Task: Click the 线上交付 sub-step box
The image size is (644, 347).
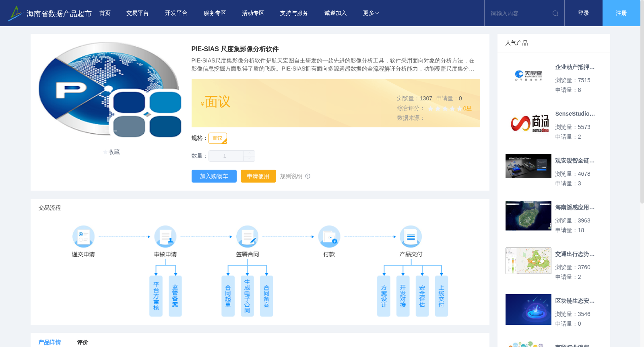Action: point(442,296)
